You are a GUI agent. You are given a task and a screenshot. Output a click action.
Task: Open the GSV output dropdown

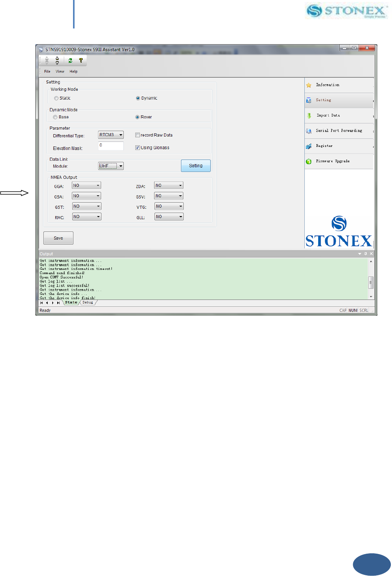[169, 196]
